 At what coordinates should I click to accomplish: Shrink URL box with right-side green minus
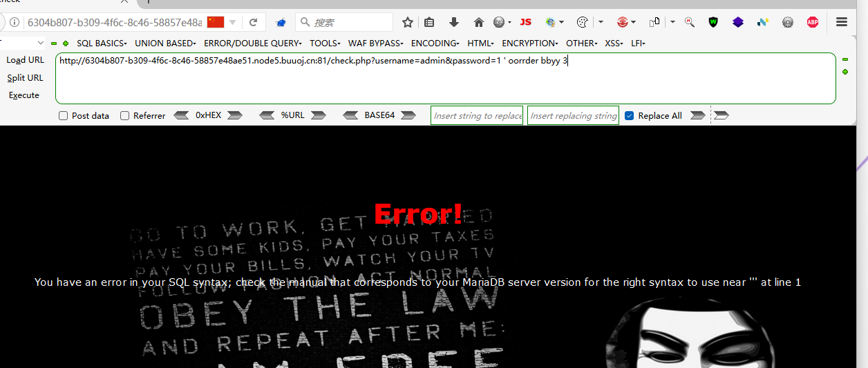tap(845, 59)
